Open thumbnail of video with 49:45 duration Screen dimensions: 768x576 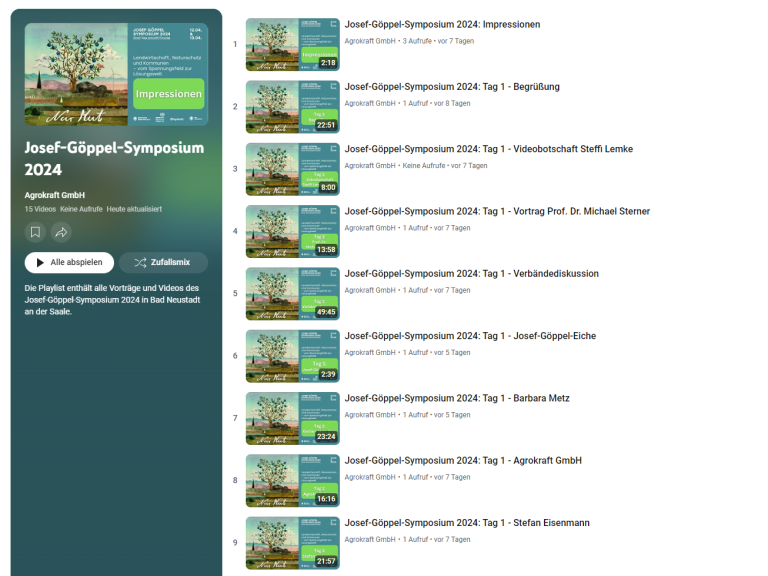tap(293, 293)
